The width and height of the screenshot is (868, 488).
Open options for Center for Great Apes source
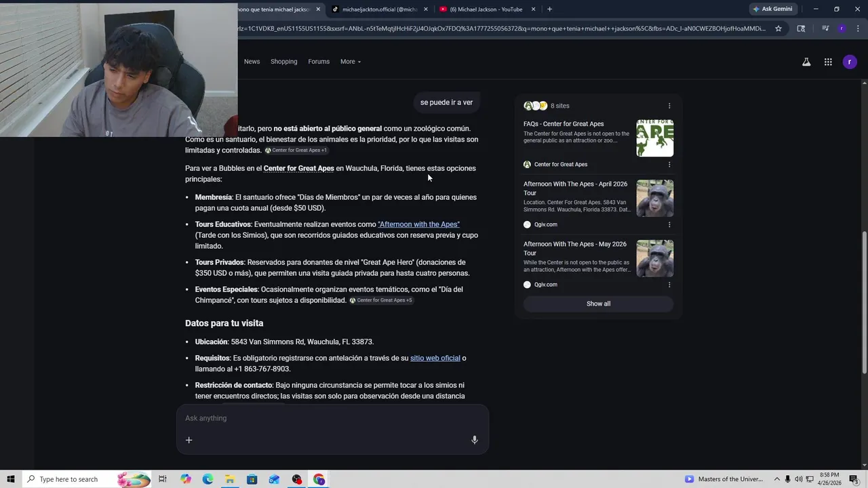pyautogui.click(x=669, y=164)
